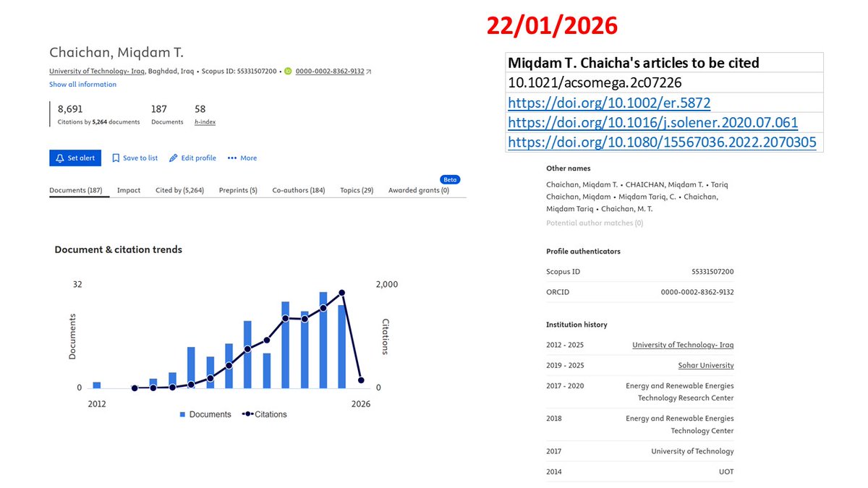This screenshot has height=488, width=868.
Task: Open the Awarded grants (0) tab
Action: tap(419, 191)
